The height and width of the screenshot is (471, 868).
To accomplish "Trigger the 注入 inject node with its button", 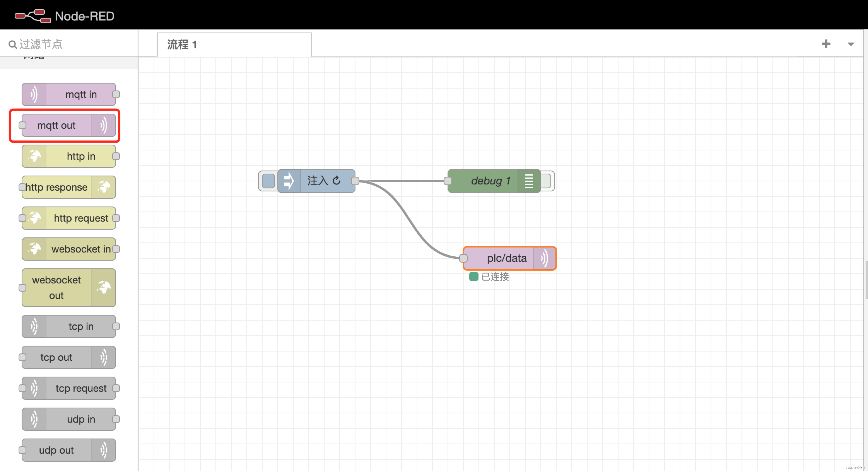I will [x=268, y=181].
